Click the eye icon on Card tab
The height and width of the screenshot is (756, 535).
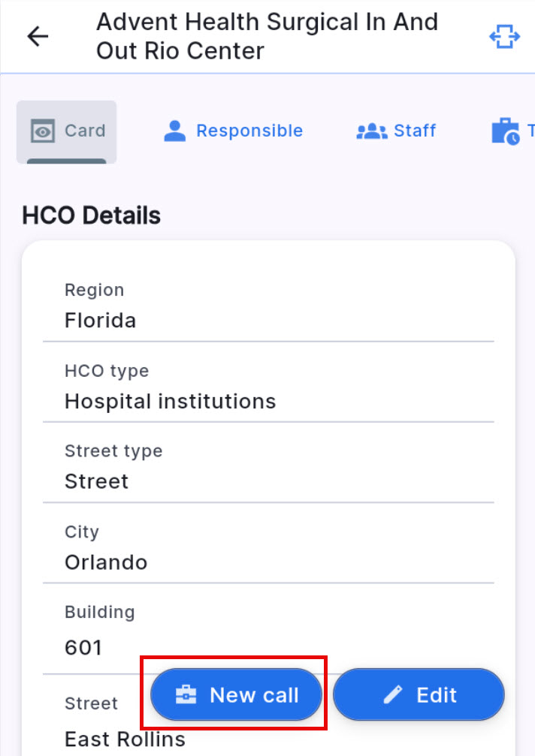coord(43,131)
